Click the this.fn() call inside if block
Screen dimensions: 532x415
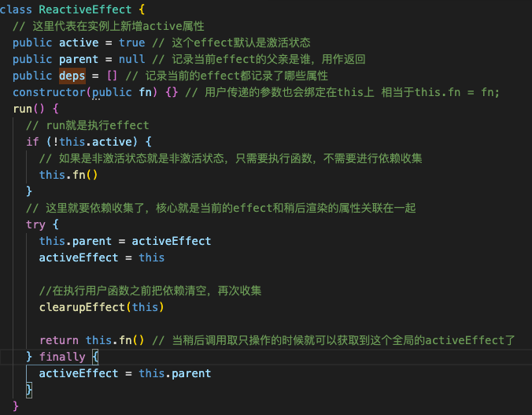68,175
